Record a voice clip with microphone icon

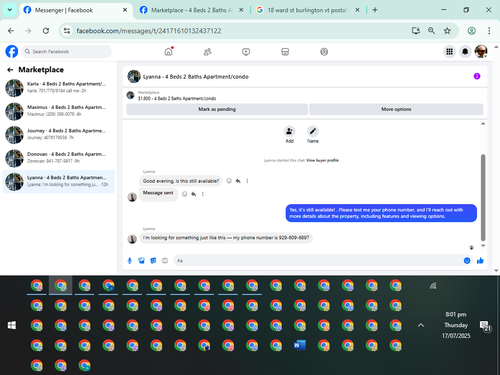point(130,261)
